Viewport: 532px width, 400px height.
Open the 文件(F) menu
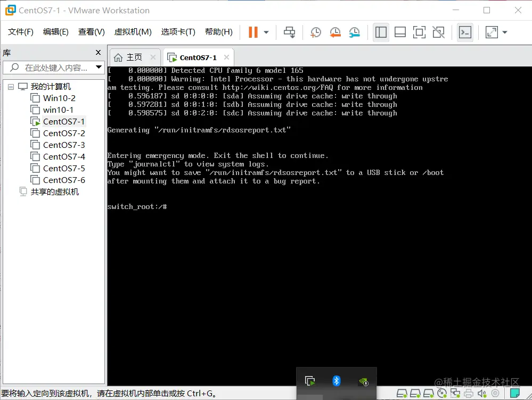coord(21,32)
